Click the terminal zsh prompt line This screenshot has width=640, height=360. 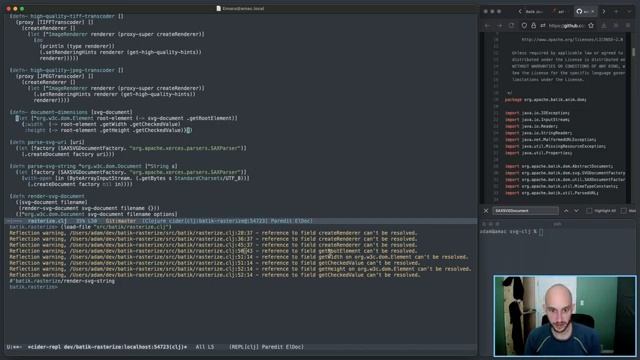click(511, 232)
